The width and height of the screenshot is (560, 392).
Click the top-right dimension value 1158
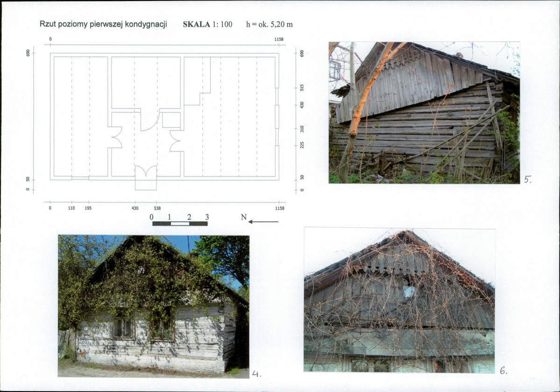click(x=279, y=39)
